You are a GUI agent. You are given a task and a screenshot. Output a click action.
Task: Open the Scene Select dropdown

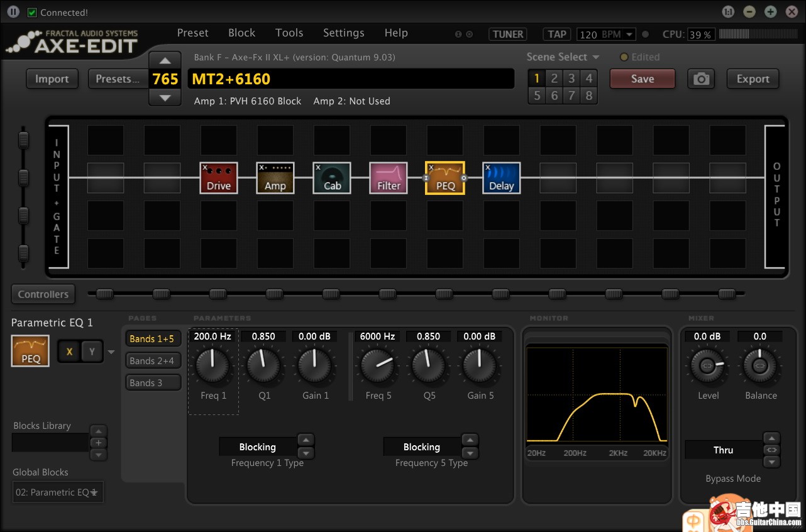click(563, 57)
